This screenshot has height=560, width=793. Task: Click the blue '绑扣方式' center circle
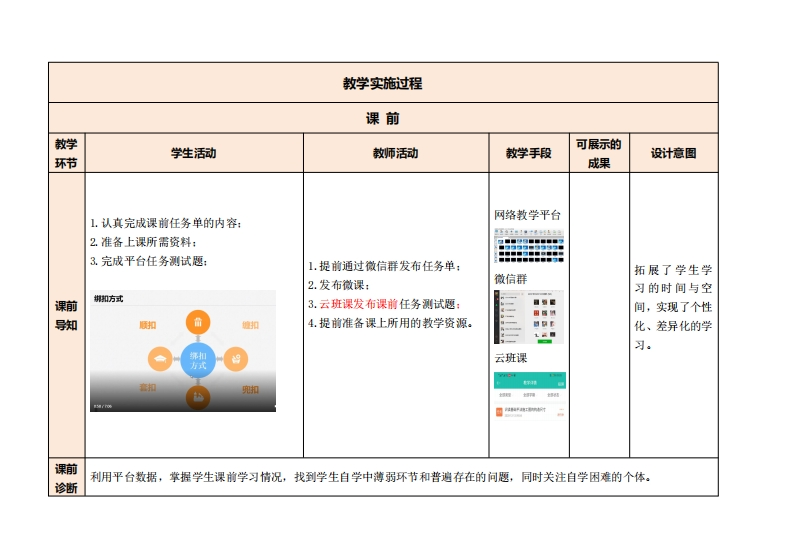click(198, 360)
